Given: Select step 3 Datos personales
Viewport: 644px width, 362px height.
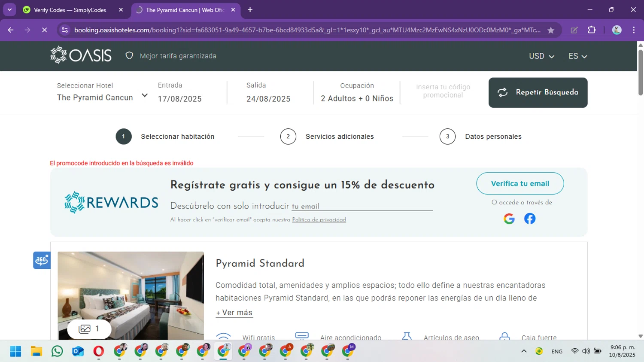Looking at the screenshot, I should click(x=480, y=137).
